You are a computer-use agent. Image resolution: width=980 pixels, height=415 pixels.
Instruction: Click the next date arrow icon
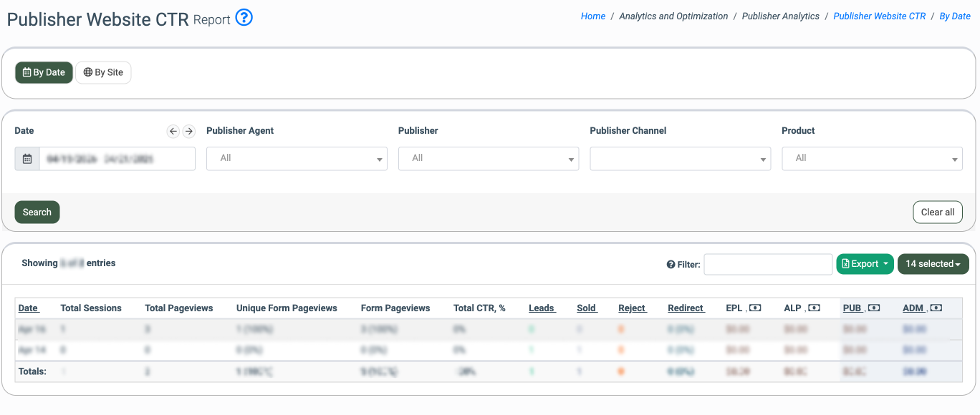pos(188,131)
